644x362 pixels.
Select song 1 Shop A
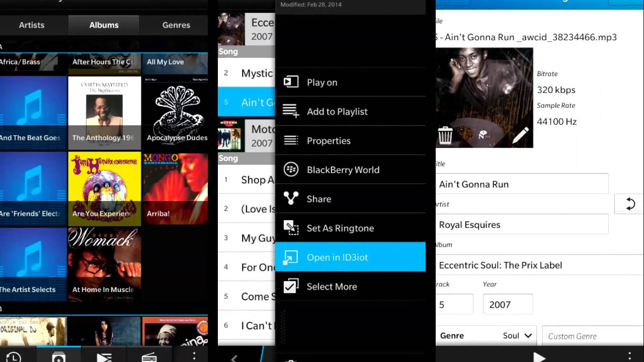click(x=247, y=179)
